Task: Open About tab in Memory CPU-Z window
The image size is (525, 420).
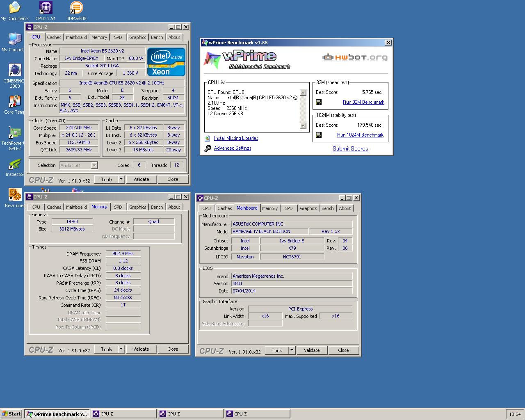Action: pyautogui.click(x=174, y=207)
